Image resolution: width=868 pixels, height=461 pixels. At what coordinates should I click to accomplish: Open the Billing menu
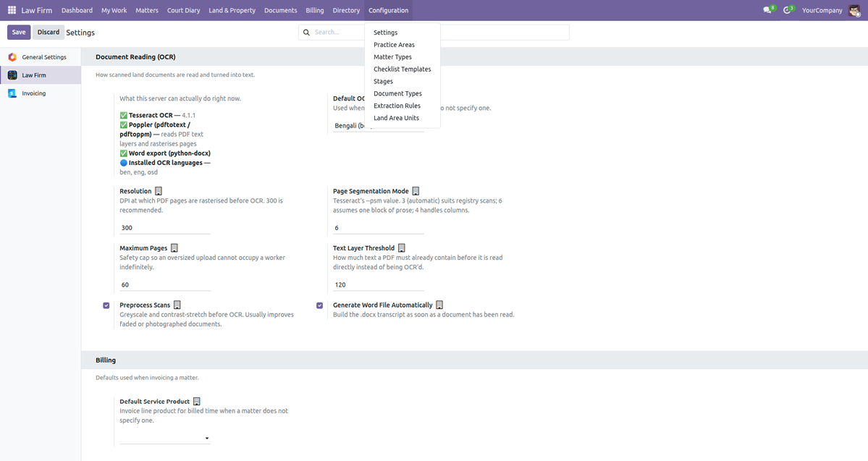point(315,10)
